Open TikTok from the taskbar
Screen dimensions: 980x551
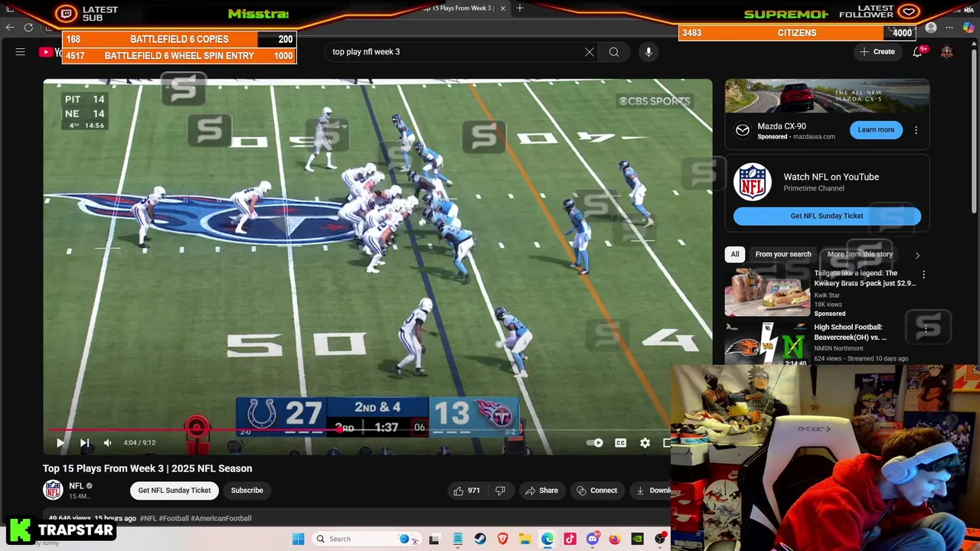pos(570,539)
